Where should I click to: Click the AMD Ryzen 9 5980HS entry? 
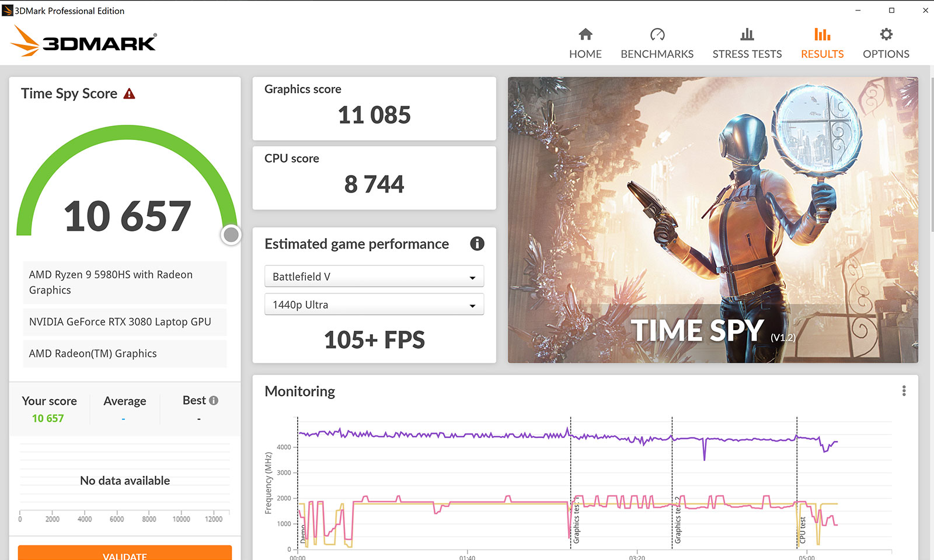pyautogui.click(x=125, y=282)
